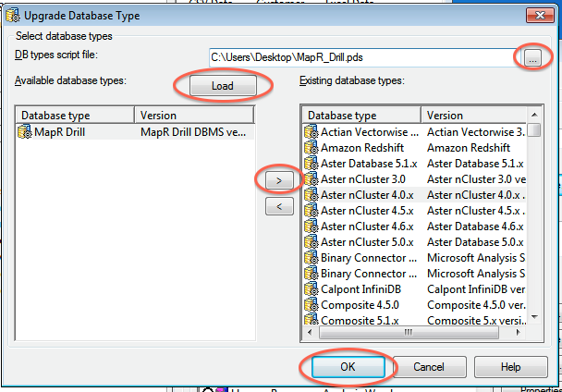Viewport: 562px width, 392px height.
Task: Click the Composite 4.5.0 icon
Action: [312, 305]
